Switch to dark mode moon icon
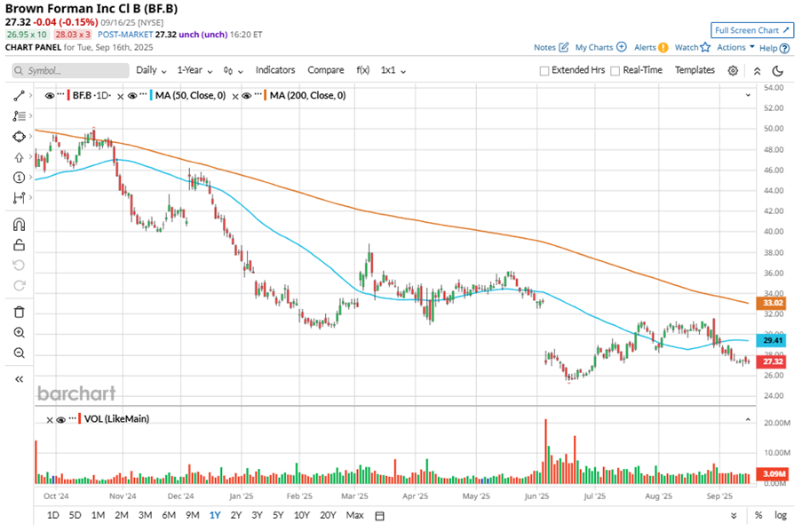802x532 pixels. point(777,70)
